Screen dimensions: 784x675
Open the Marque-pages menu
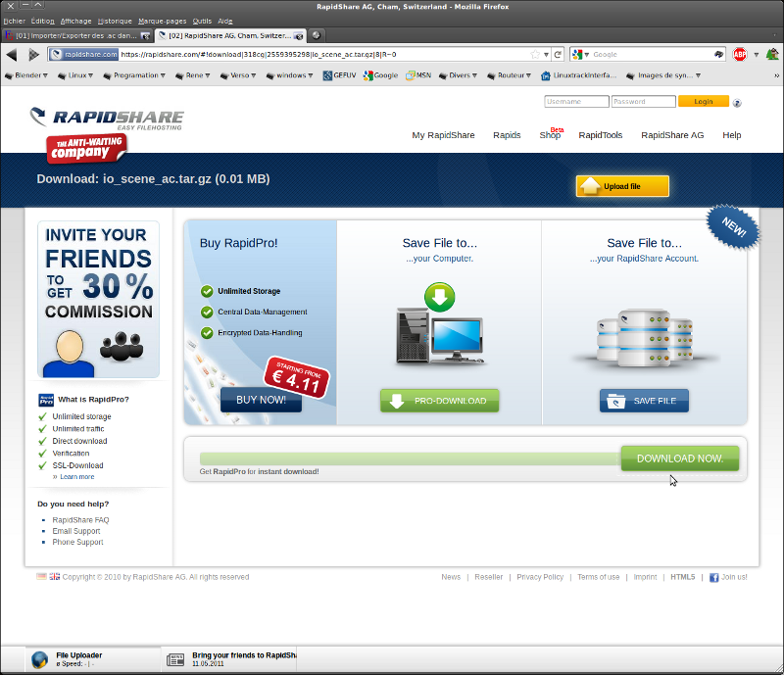coord(162,21)
